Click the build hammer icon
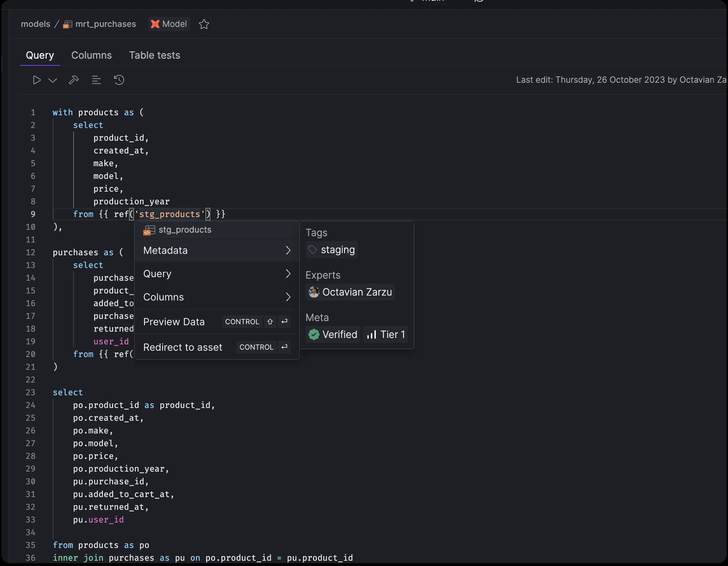The height and width of the screenshot is (566, 728). point(74,80)
